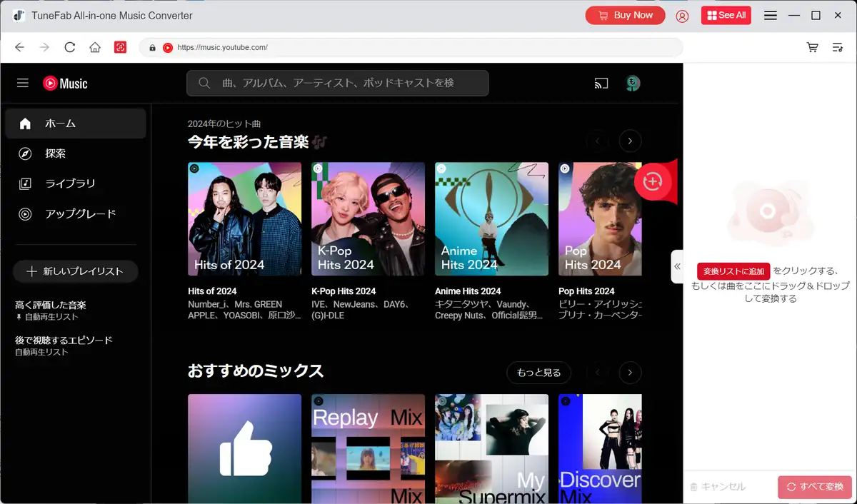The width and height of the screenshot is (857, 504).
Task: Show next items in おすすめのミックス
Action: [x=630, y=372]
